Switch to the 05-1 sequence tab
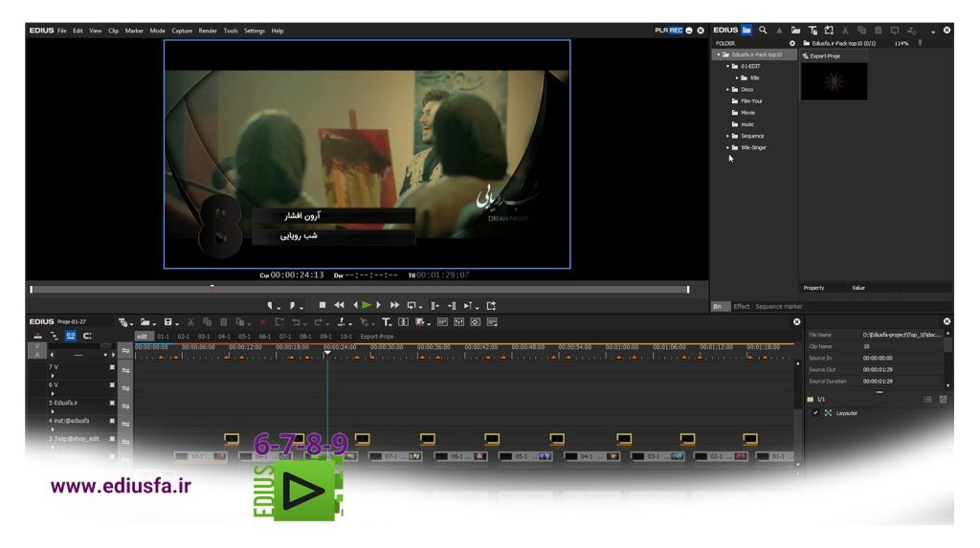Screen dimensions: 980x548 pyautogui.click(x=244, y=337)
